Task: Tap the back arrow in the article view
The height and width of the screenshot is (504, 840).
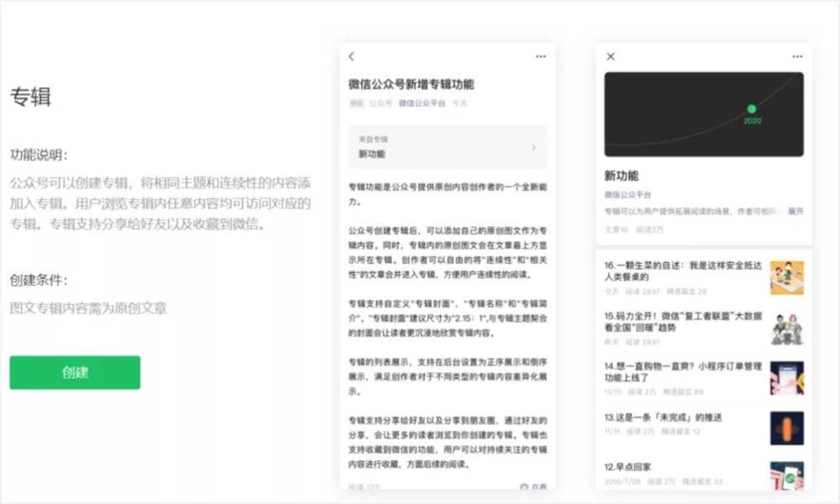Action: coord(351,56)
